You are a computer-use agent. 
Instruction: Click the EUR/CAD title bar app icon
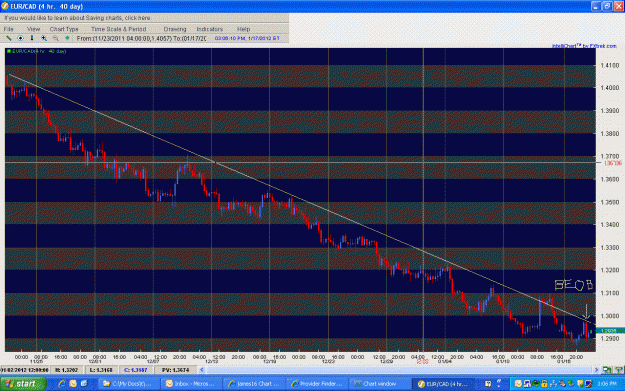tap(5, 6)
